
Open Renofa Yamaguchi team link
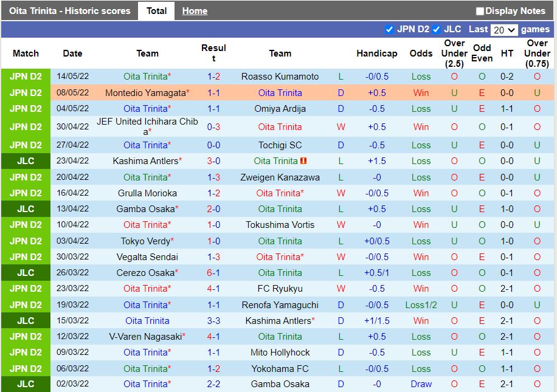pos(280,305)
